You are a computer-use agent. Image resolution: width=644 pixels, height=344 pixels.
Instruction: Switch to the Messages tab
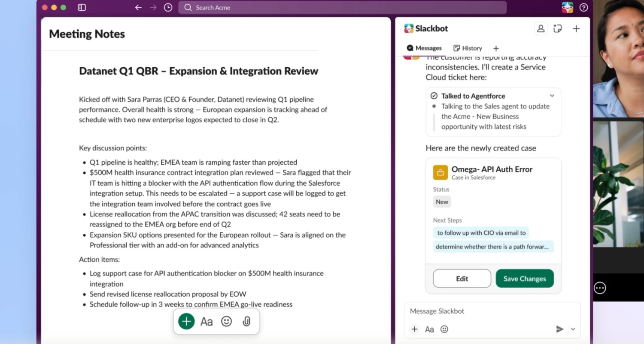pos(424,48)
